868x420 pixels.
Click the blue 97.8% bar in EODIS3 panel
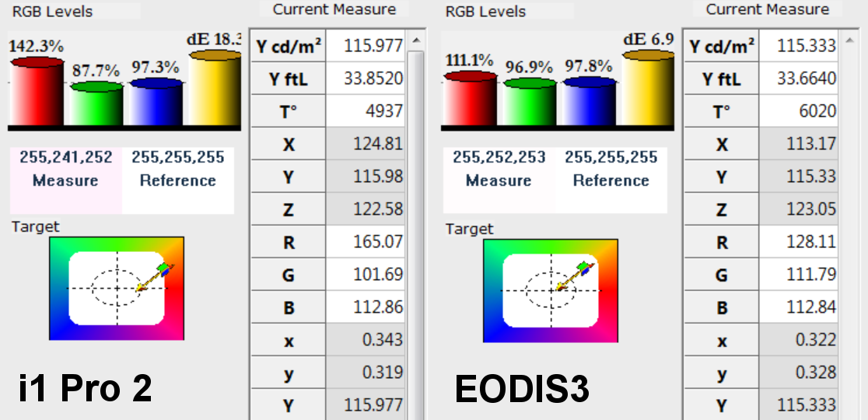(x=589, y=100)
